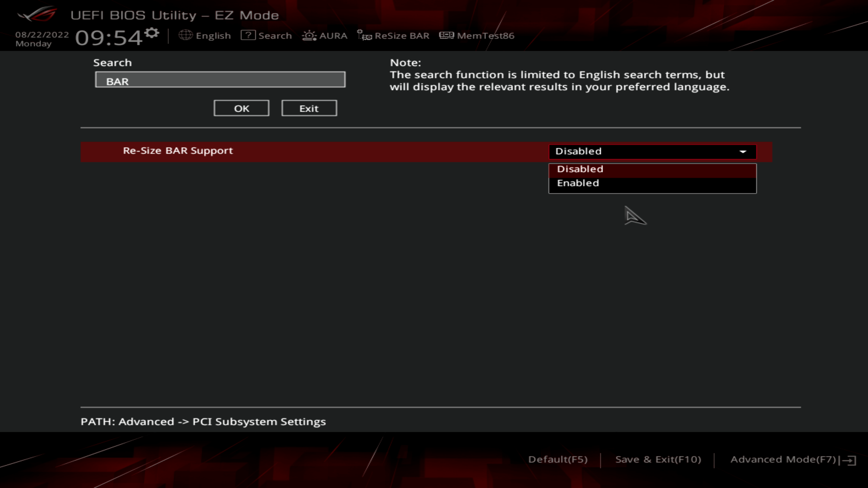Image resolution: width=868 pixels, height=488 pixels.
Task: Click Save & Exit(F10)
Action: click(658, 459)
